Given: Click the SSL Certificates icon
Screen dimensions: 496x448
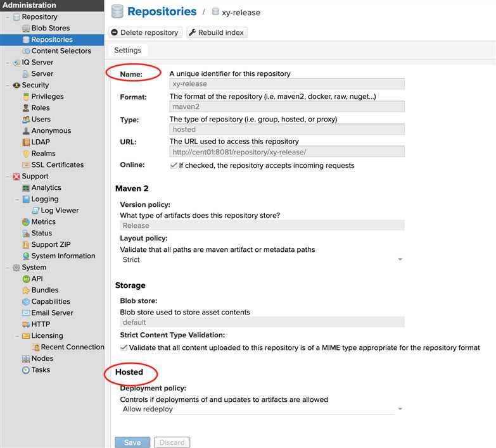Looking at the screenshot, I should pos(26,165).
